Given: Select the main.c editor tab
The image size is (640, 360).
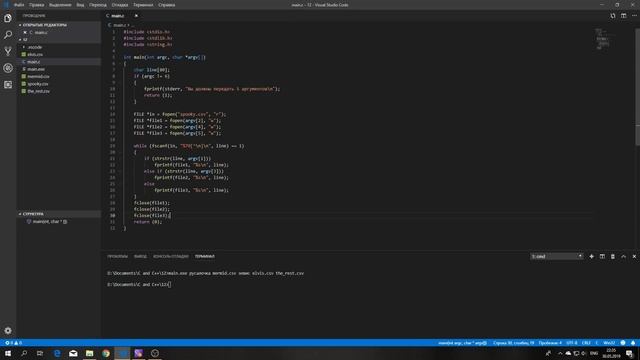Looking at the screenshot, I should click(118, 16).
